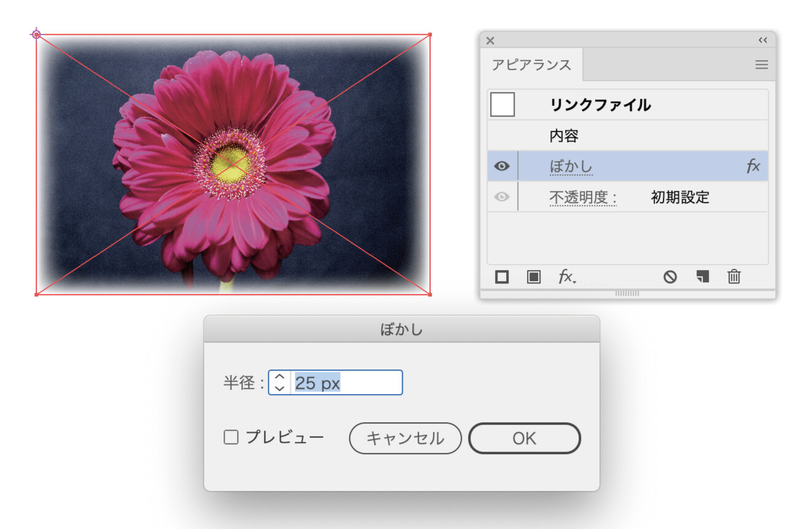Click the Duplicate Selected Item icon
812x529 pixels.
pos(702,277)
